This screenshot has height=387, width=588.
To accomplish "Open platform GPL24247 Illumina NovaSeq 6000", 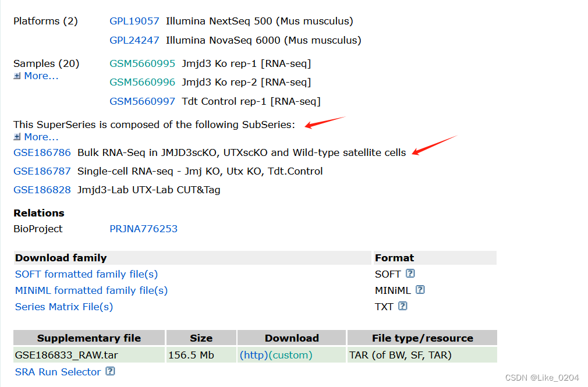I will pyautogui.click(x=134, y=40).
